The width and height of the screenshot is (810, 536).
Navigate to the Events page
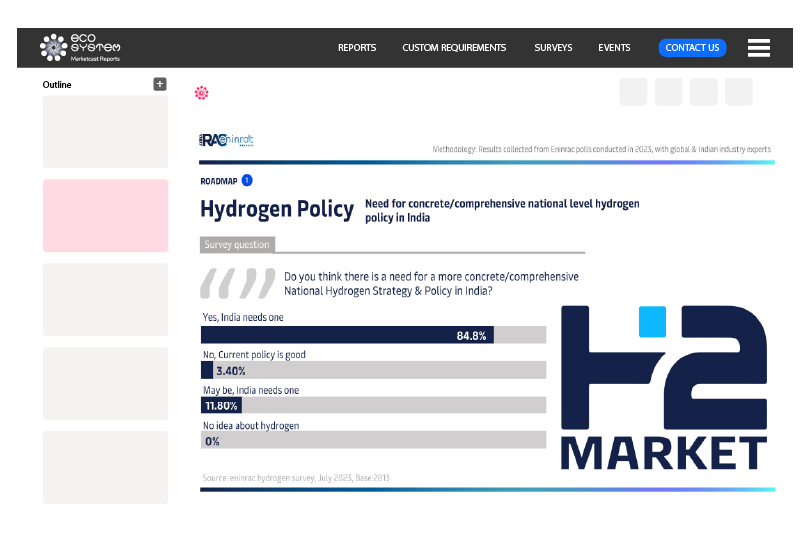[614, 48]
